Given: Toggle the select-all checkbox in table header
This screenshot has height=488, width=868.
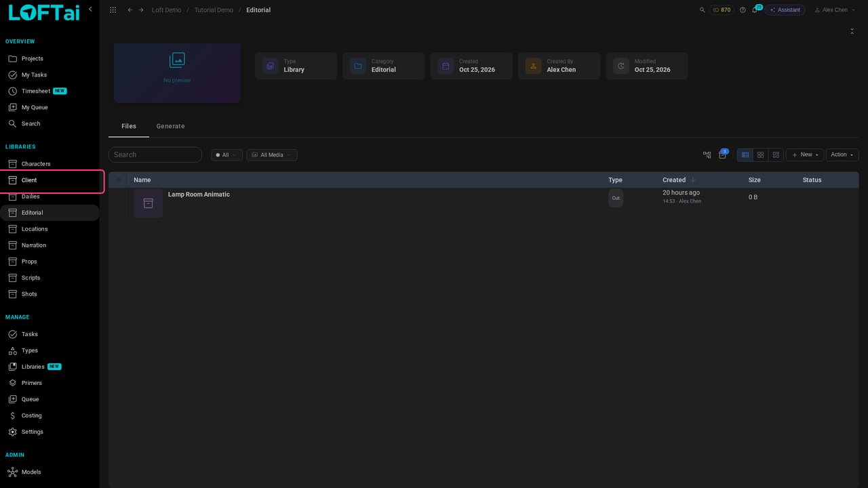Looking at the screenshot, I should (119, 180).
